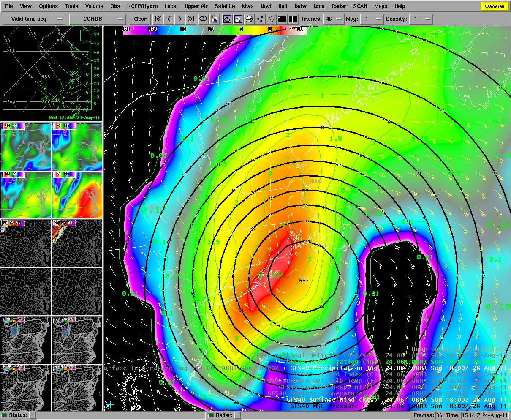
Task: Click the Status indicator light
Action: [5, 415]
